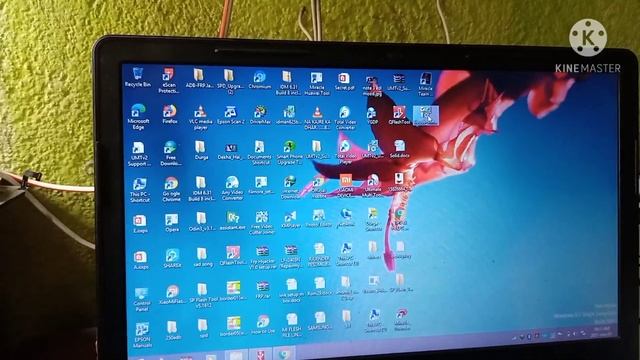Open the Filmora setup shortcut

point(261,185)
